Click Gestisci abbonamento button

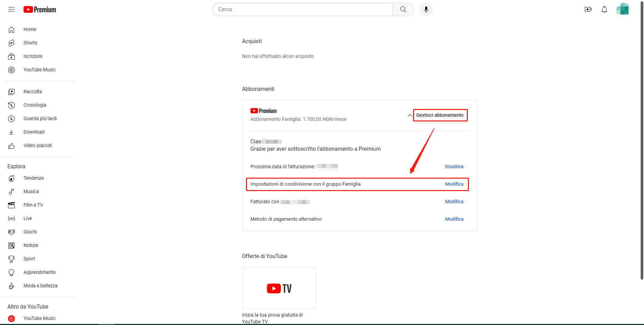pos(440,115)
